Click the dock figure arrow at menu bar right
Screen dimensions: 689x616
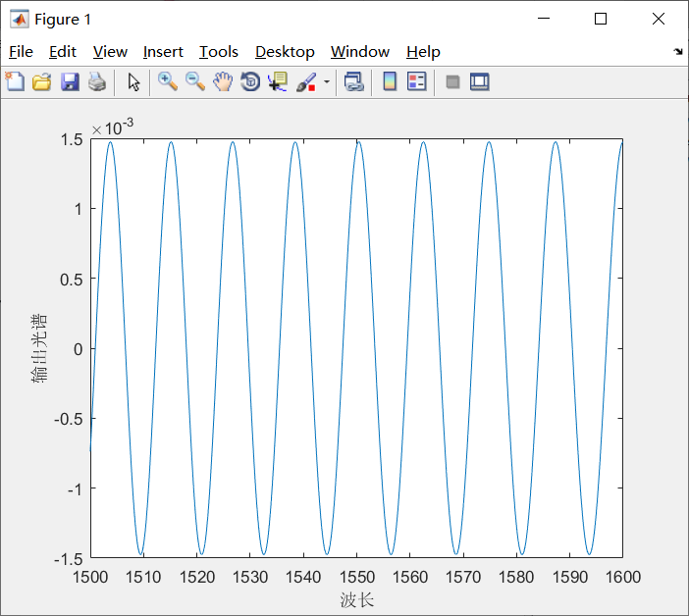pos(677,52)
